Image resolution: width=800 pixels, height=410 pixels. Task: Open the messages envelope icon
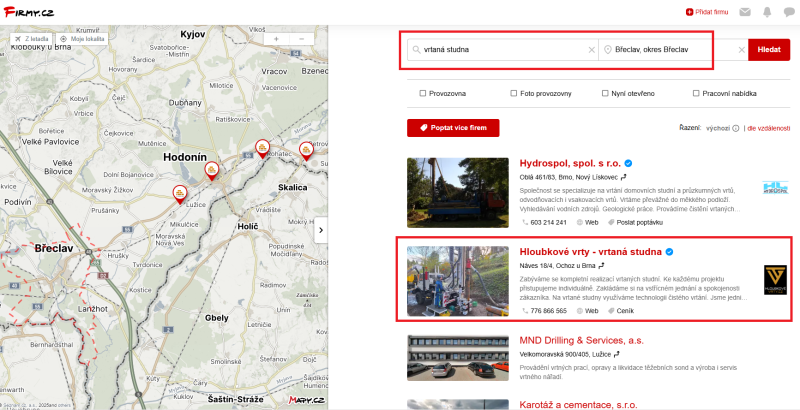pyautogui.click(x=745, y=12)
